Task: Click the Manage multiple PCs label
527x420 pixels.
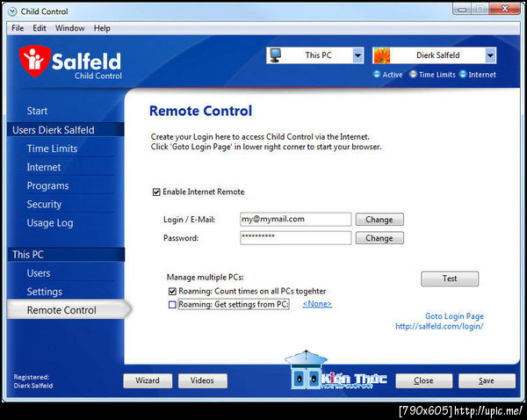Action: click(x=205, y=278)
